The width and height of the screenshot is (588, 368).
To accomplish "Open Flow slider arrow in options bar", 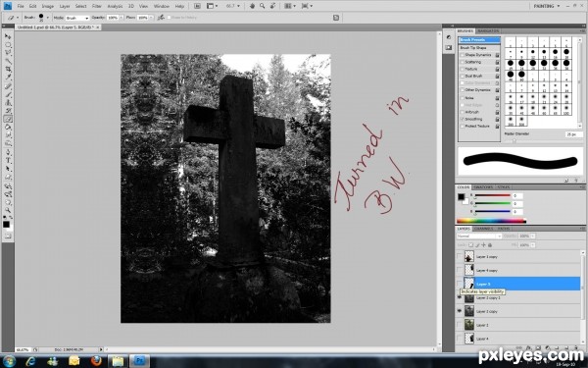I will coord(151,18).
